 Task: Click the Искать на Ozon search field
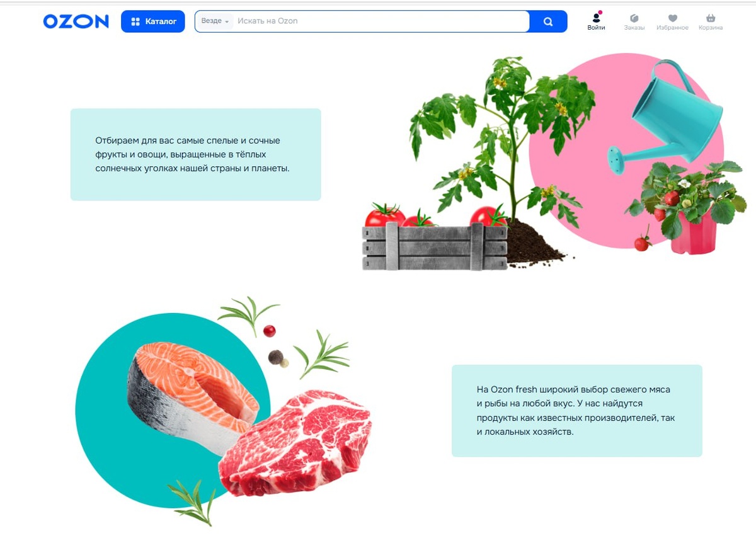pyautogui.click(x=381, y=21)
